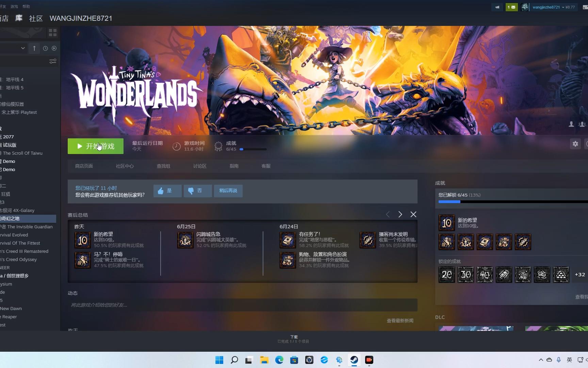Show hidden system tray icons chevron
The height and width of the screenshot is (368, 588).
pos(541,360)
